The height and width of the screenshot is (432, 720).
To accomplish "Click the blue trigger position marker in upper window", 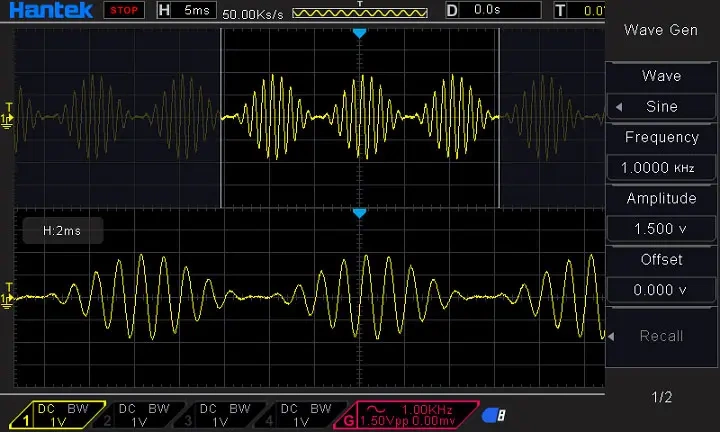I will point(360,33).
